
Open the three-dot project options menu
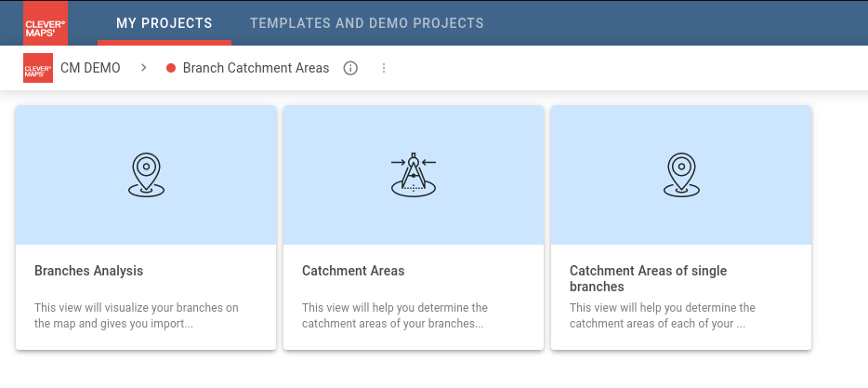[384, 68]
